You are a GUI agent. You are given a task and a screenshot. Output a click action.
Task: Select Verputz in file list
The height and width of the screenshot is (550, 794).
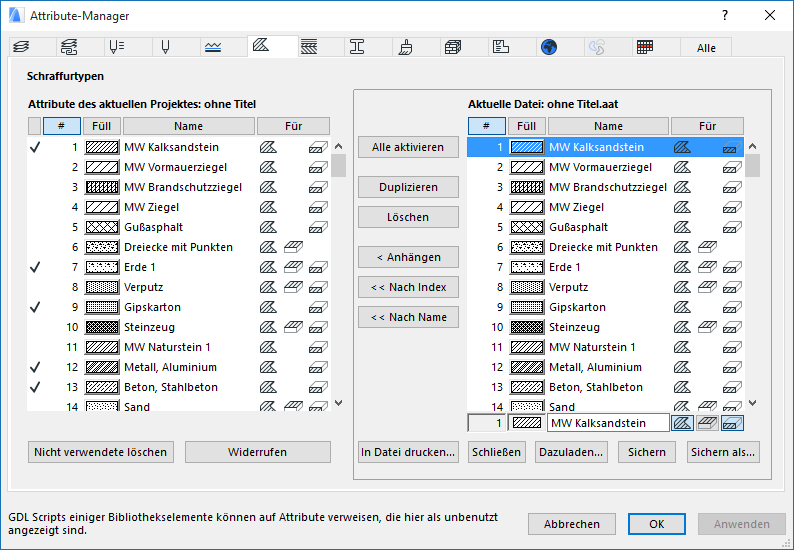point(606,287)
